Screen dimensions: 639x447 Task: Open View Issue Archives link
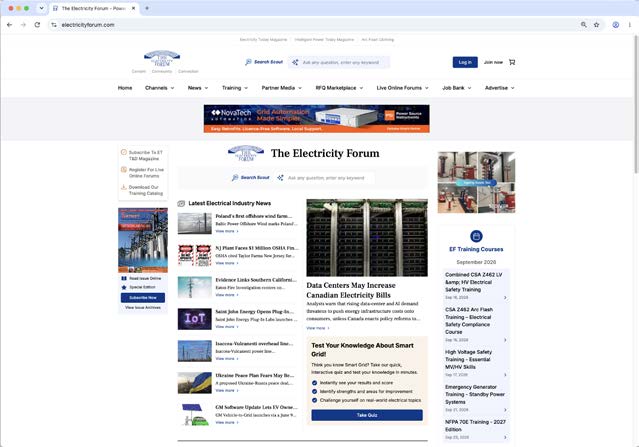pos(143,308)
